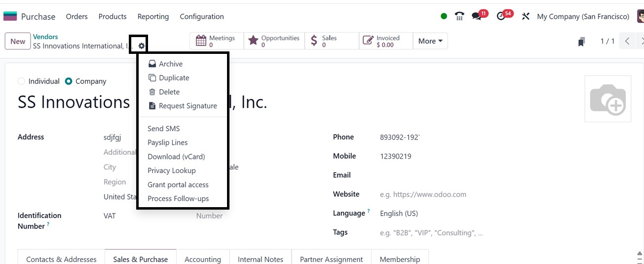
Task: Switch to the Accounting tab
Action: pyautogui.click(x=202, y=259)
